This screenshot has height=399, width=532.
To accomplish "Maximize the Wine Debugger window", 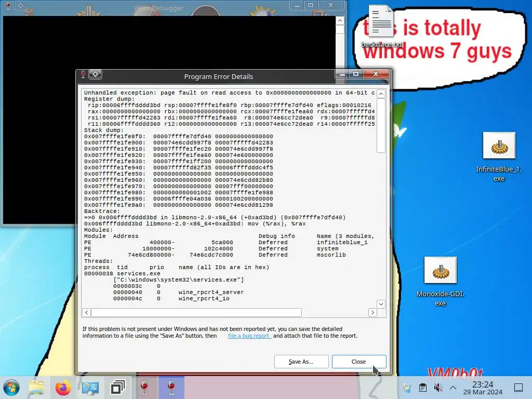I will 311,5.
